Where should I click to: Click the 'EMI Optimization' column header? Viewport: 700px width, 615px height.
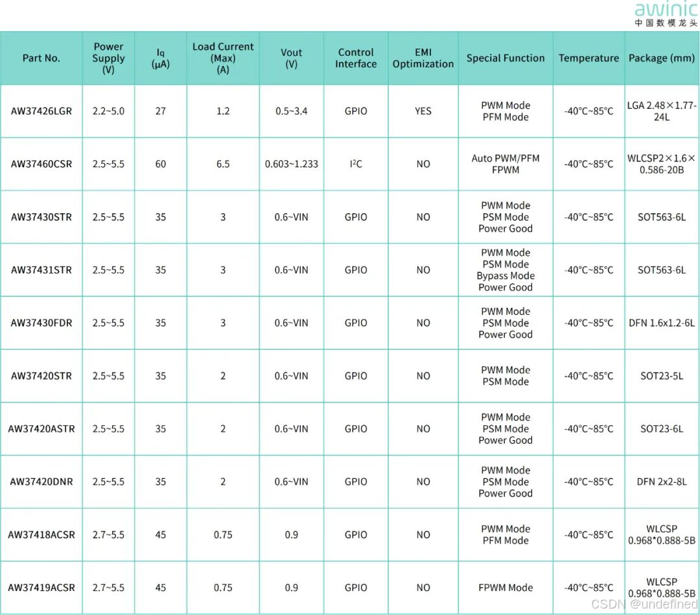pos(423,58)
